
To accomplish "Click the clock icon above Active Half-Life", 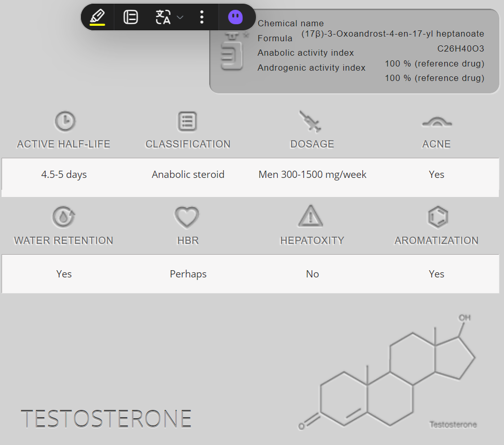I will pos(65,121).
